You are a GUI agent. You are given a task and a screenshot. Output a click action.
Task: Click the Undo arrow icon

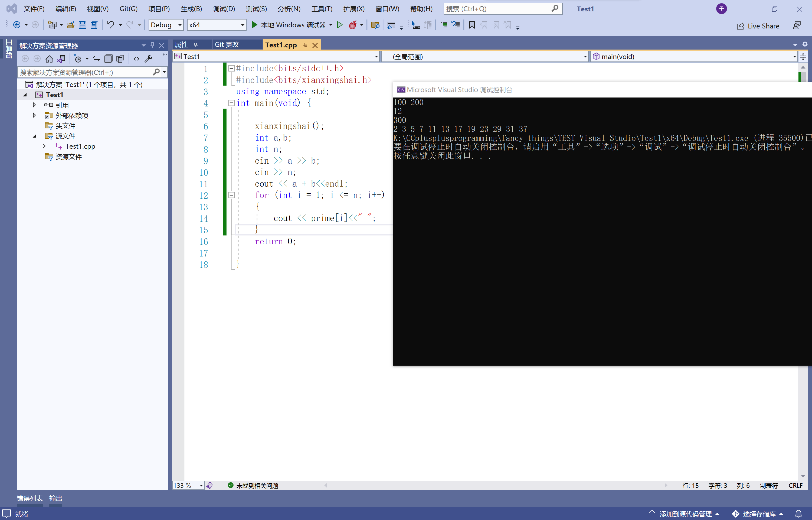tap(110, 25)
